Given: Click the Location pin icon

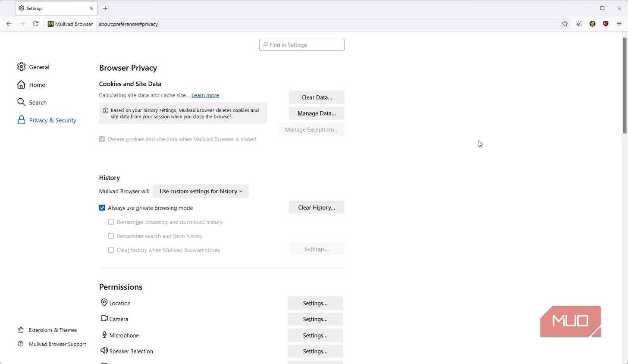Looking at the screenshot, I should (104, 303).
